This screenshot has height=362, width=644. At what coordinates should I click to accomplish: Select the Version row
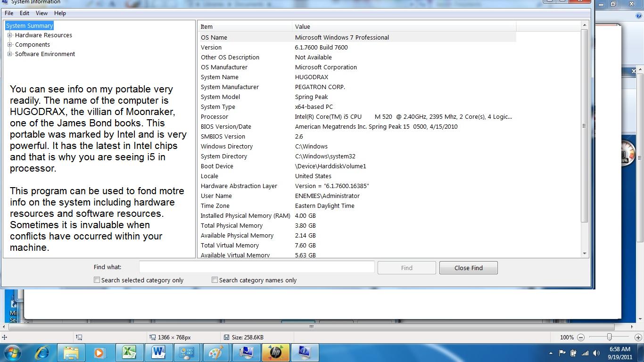pyautogui.click(x=357, y=47)
